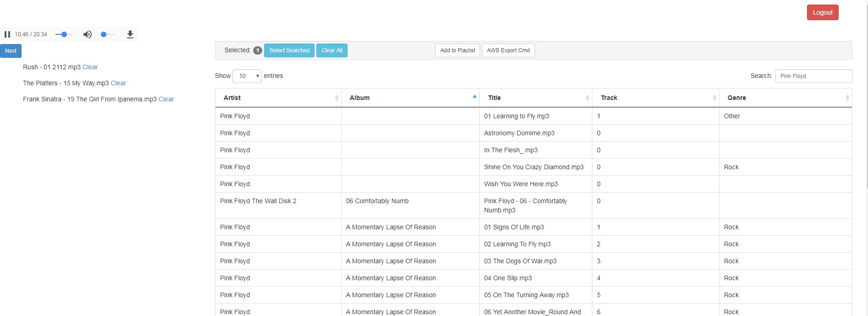Image resolution: width=868 pixels, height=316 pixels.
Task: Clear Frank Sinatra track from queue
Action: [166, 99]
